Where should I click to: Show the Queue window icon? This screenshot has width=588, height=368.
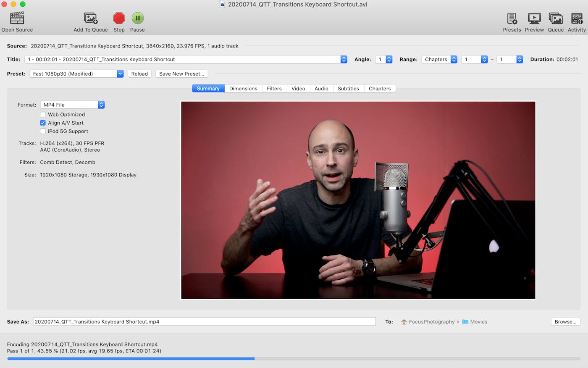[x=556, y=18]
